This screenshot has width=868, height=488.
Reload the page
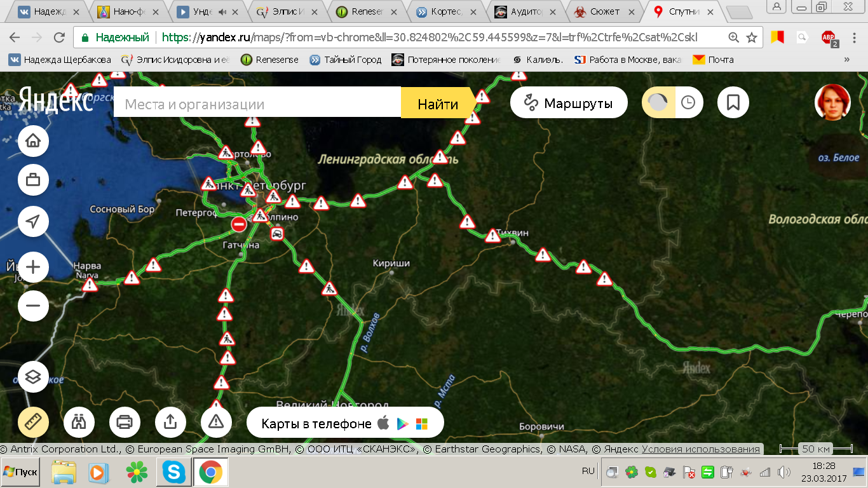coord(59,37)
